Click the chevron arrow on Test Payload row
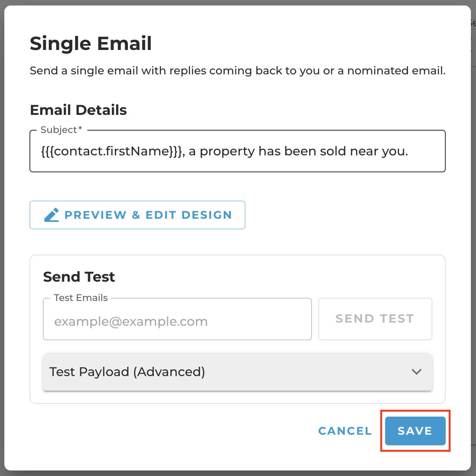476x476 pixels. click(416, 372)
